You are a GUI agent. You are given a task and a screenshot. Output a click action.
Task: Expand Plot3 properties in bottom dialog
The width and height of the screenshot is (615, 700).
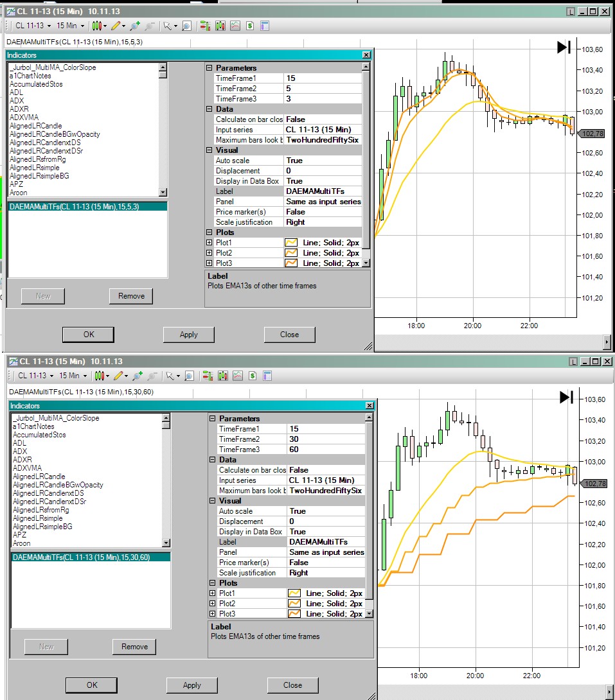[x=212, y=614]
